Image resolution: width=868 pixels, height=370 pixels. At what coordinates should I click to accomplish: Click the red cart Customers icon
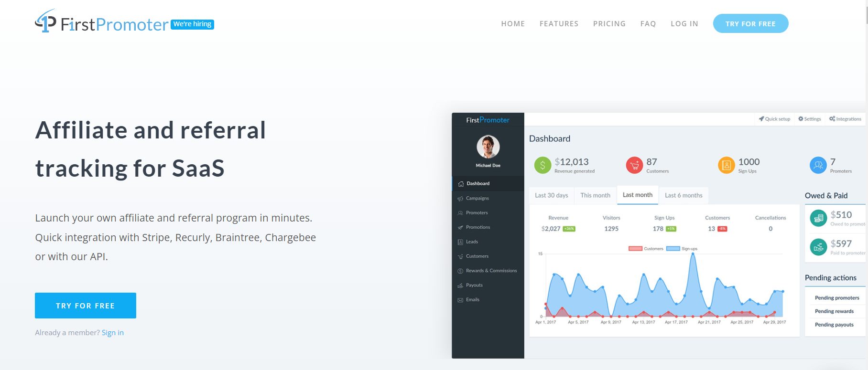[634, 166]
